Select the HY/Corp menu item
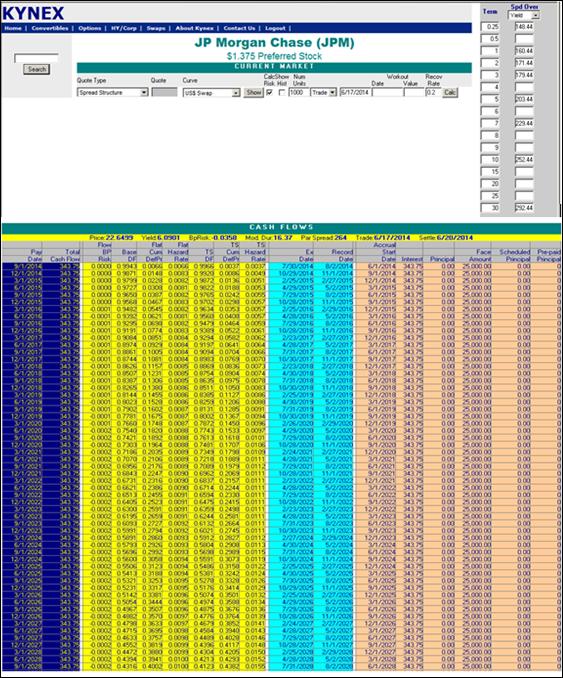This screenshot has height=678, width=563. pyautogui.click(x=124, y=28)
